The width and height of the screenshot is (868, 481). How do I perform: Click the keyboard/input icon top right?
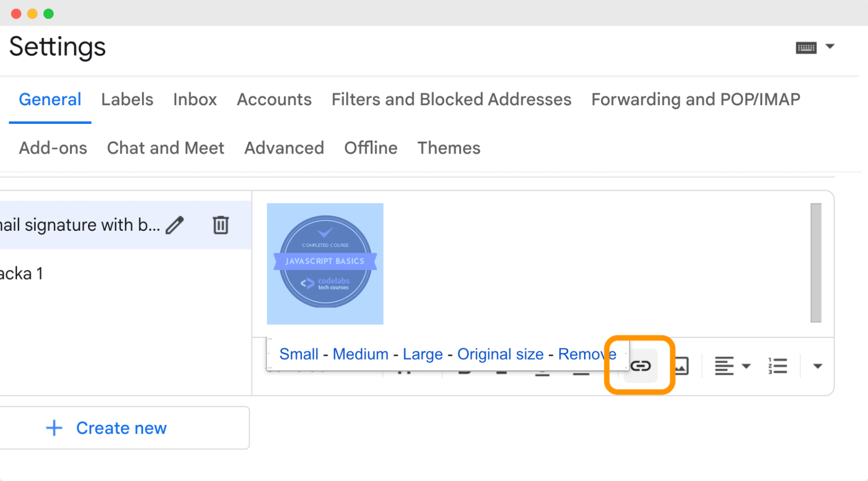(x=806, y=47)
